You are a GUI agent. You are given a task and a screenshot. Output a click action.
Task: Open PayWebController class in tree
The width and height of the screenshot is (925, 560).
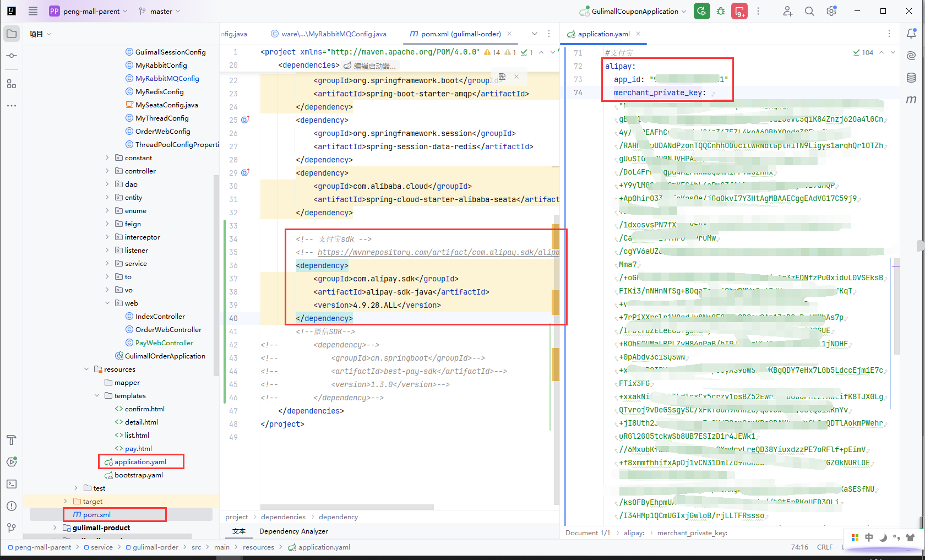164,342
